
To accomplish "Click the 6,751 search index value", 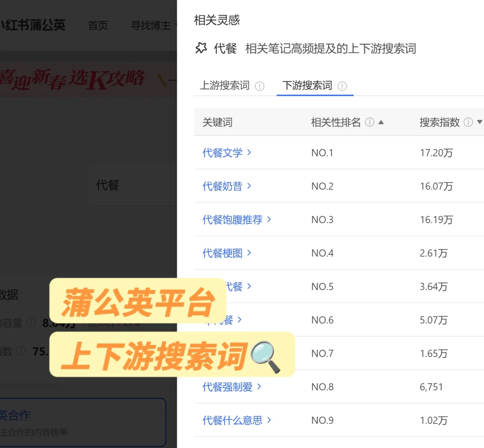I will [431, 387].
